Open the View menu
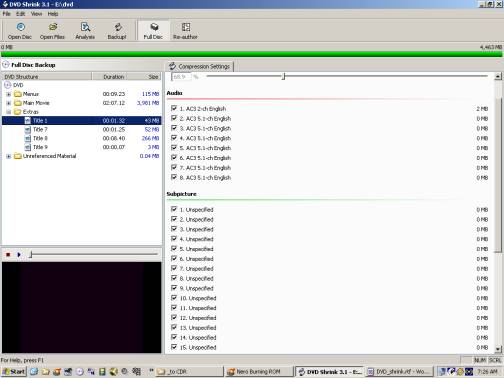This screenshot has width=504, height=378. [36, 14]
